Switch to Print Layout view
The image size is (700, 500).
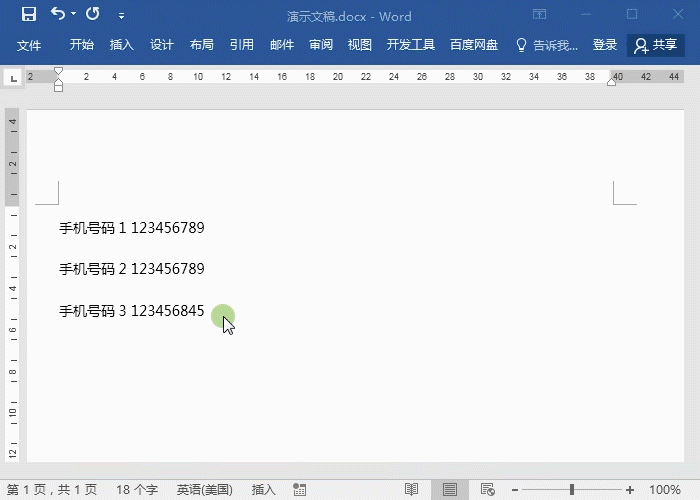coord(450,490)
